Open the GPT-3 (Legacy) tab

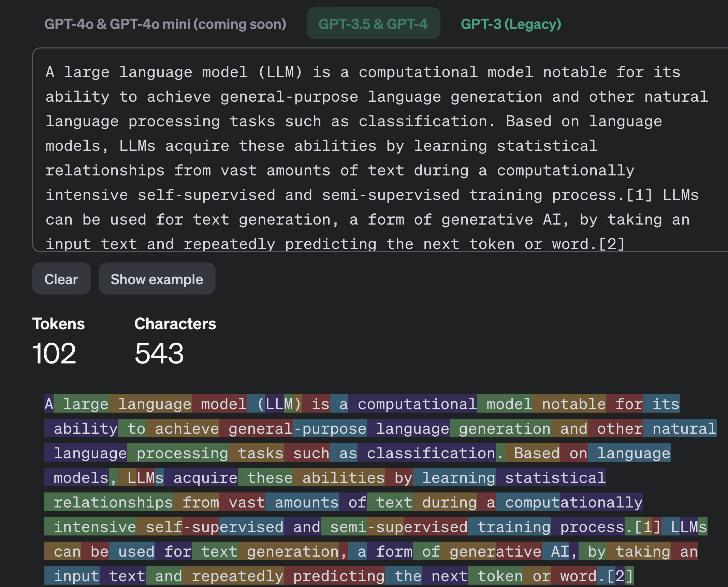click(x=511, y=24)
